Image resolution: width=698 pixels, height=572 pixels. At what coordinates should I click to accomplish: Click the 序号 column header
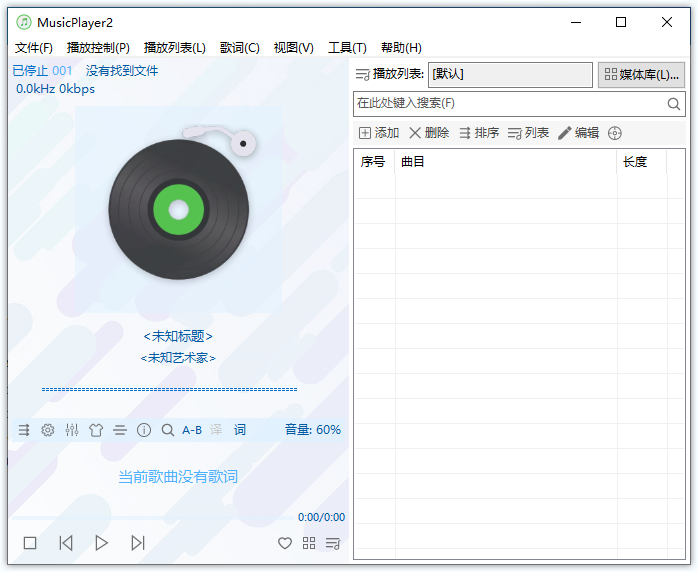pyautogui.click(x=374, y=162)
